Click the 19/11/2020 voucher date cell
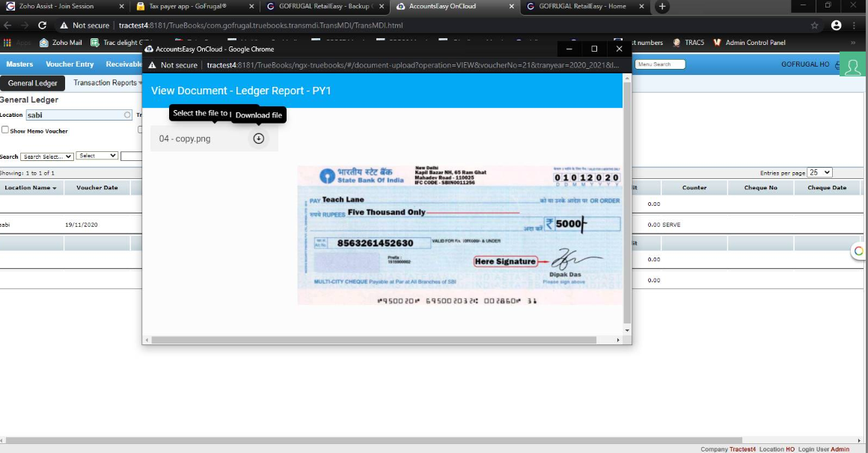Viewport: 868px width, 453px height. (x=82, y=225)
